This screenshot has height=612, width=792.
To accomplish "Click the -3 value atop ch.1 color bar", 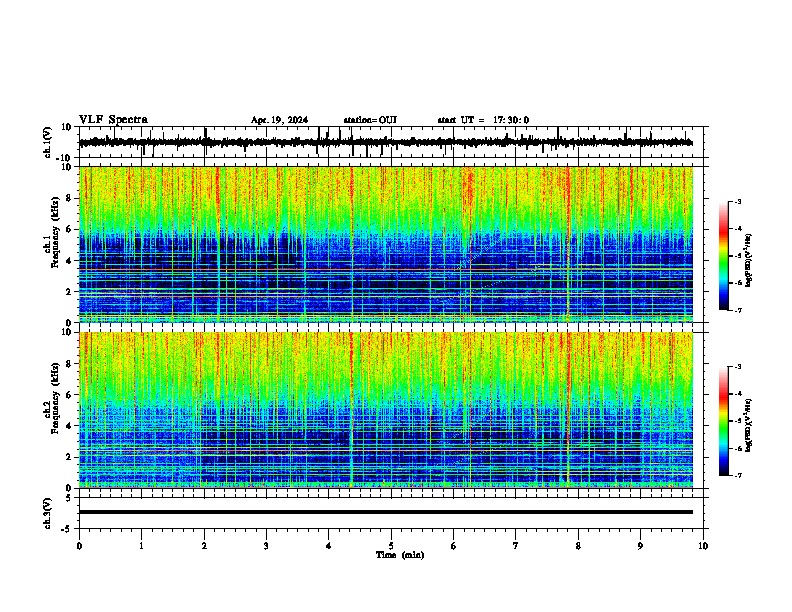I will [x=737, y=201].
